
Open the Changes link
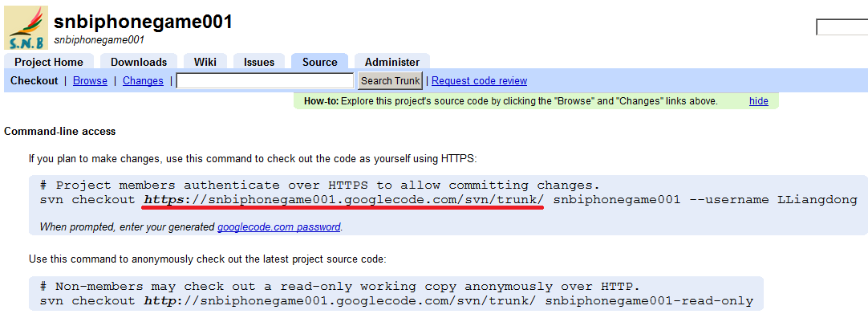click(x=143, y=81)
